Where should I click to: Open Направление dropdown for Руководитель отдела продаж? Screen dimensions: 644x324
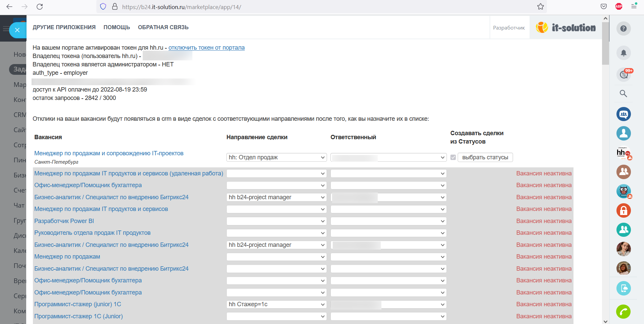pyautogui.click(x=276, y=233)
